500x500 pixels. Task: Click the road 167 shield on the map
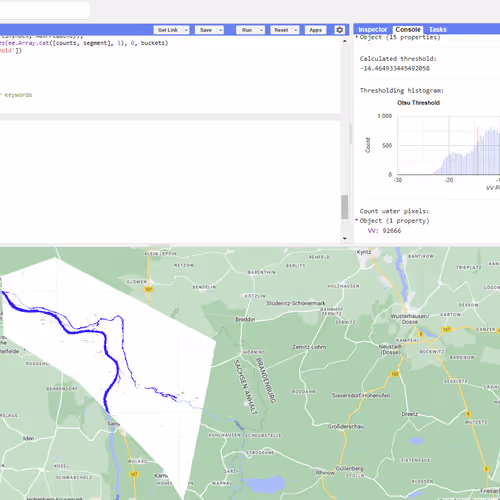[x=446, y=329]
